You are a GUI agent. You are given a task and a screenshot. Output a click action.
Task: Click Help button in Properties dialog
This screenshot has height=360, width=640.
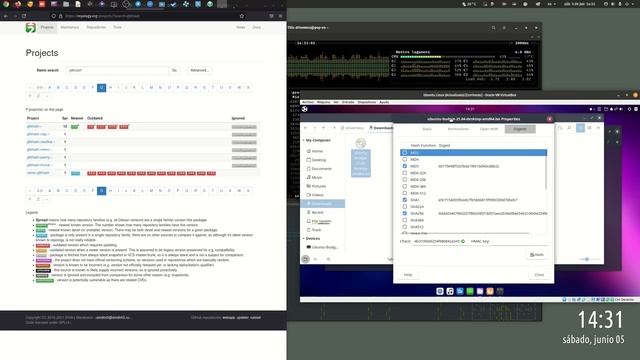pyautogui.click(x=408, y=275)
